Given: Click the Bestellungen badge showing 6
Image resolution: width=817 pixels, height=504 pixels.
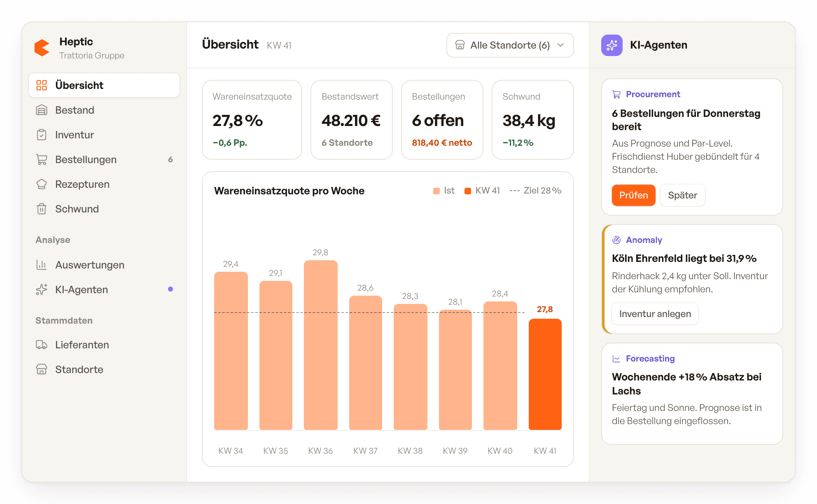Looking at the screenshot, I should (x=170, y=159).
